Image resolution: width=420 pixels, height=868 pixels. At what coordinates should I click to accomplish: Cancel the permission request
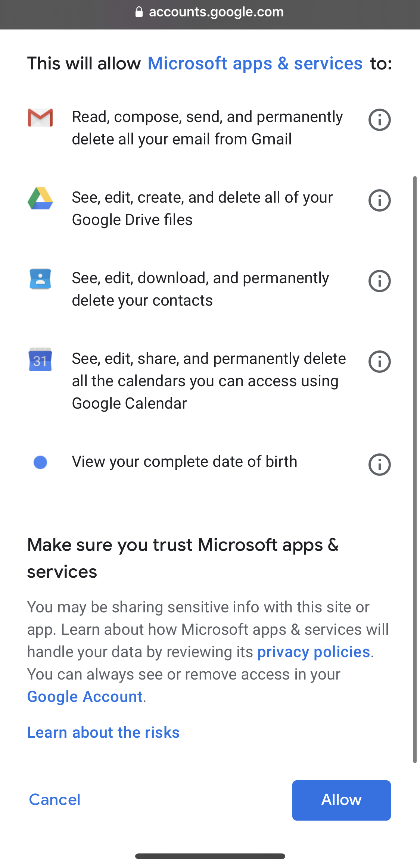55,800
